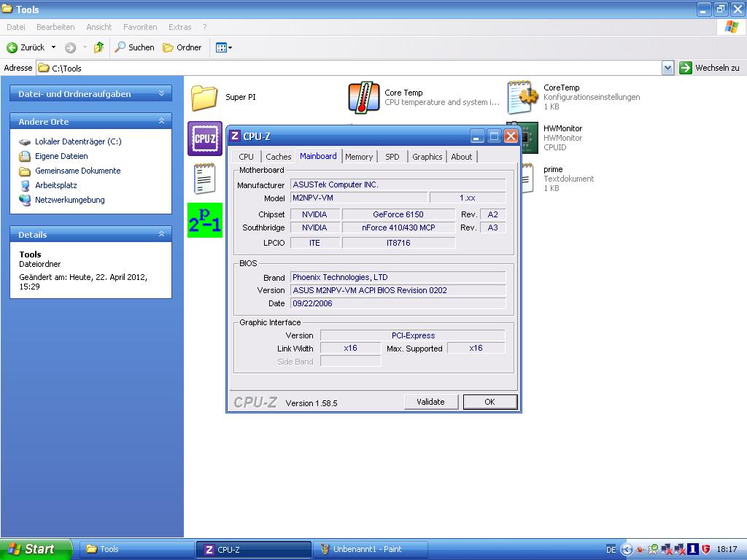Click the BIOS date 09/22/2006

[x=398, y=303]
